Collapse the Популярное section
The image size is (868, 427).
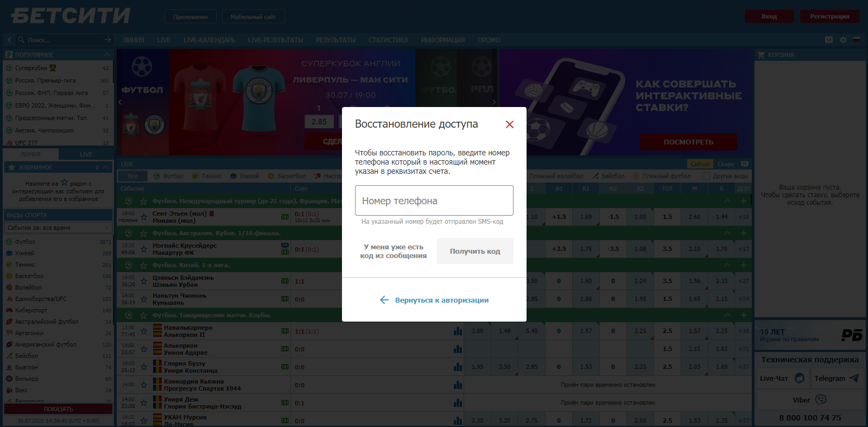[106, 55]
